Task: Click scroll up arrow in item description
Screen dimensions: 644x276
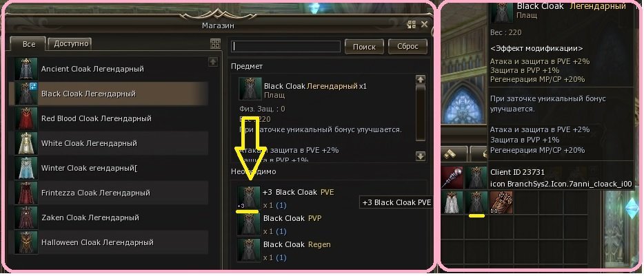Action: coord(421,80)
